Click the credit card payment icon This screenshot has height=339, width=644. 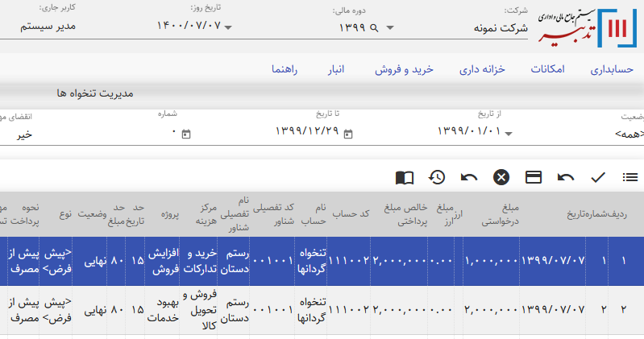(x=533, y=177)
